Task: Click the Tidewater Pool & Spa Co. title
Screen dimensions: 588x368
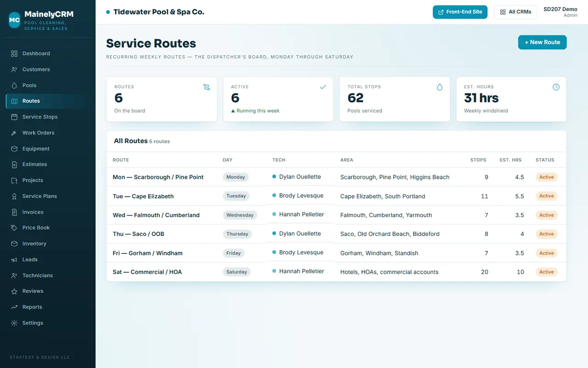Action: point(158,12)
